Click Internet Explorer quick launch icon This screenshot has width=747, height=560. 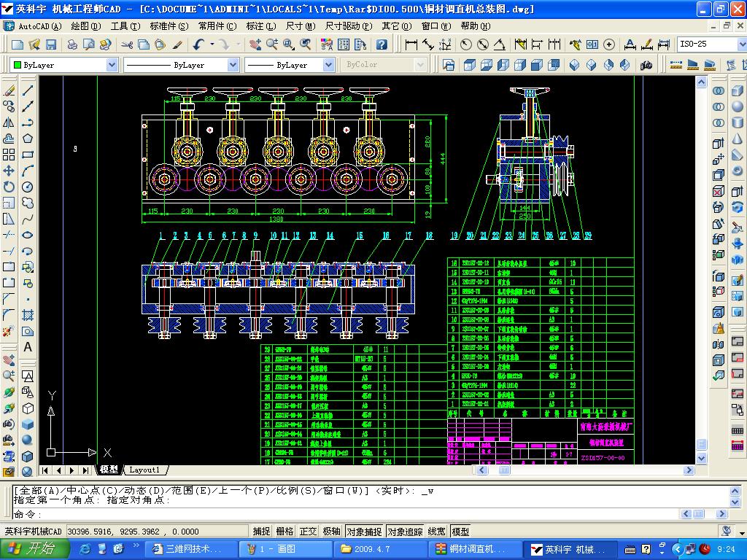pyautogui.click(x=86, y=549)
